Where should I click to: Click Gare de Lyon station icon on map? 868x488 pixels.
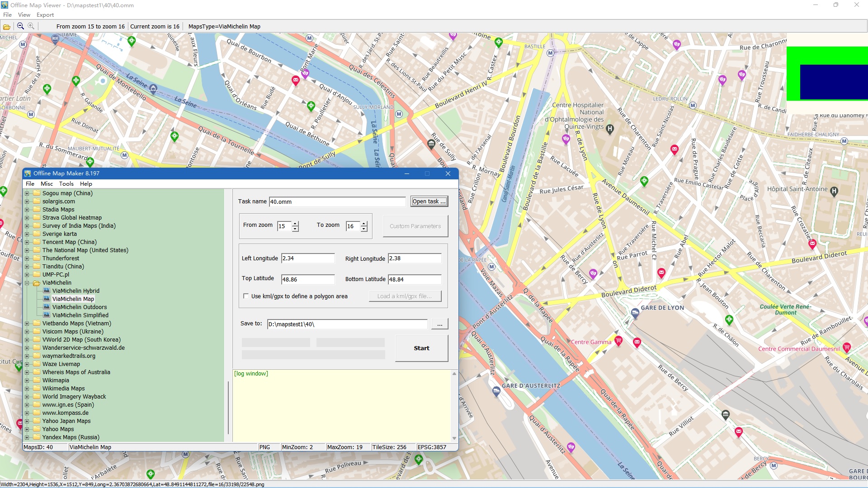635,312
